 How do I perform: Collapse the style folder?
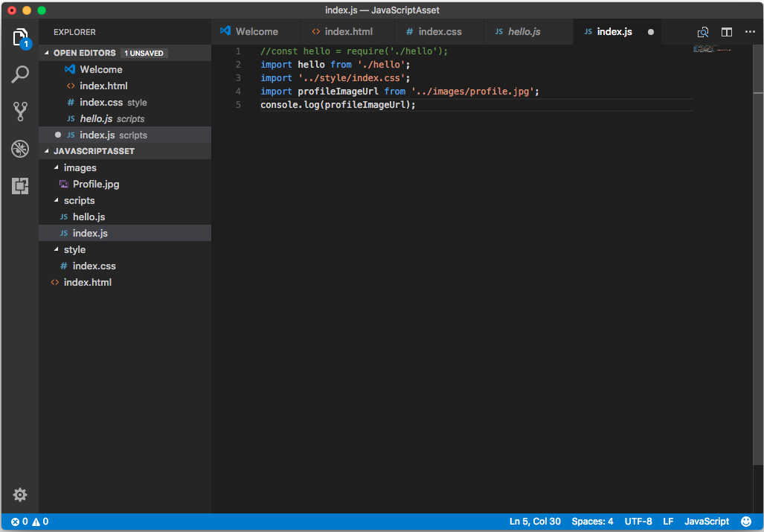pos(57,249)
